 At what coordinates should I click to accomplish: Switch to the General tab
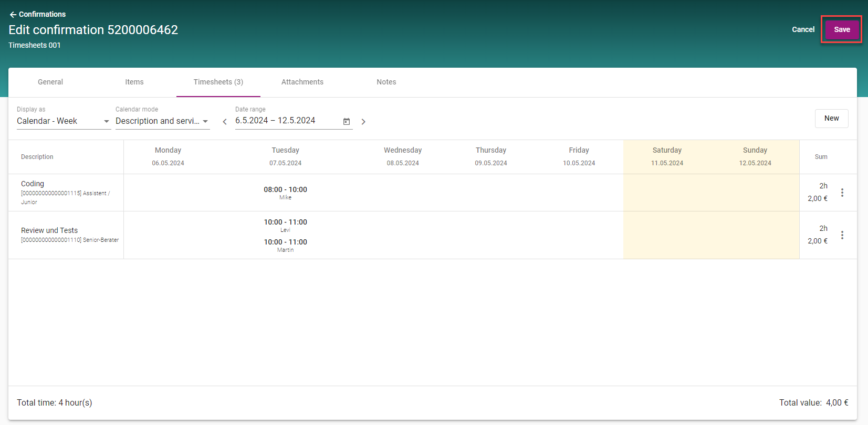coord(50,82)
